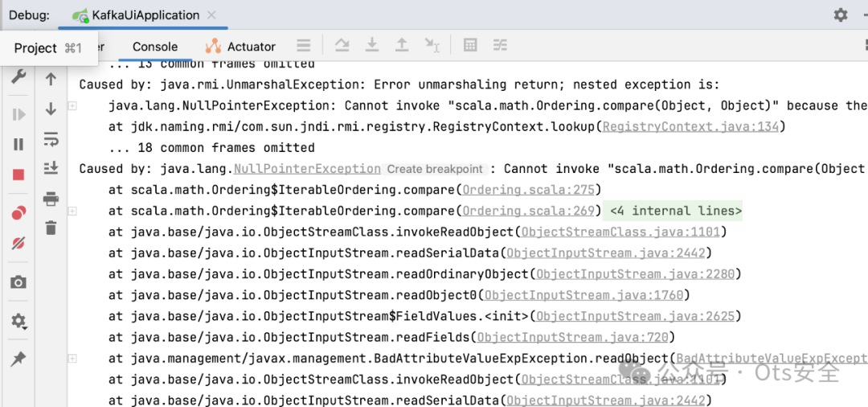Image resolution: width=868 pixels, height=407 pixels.
Task: Pause the program execution
Action: pyautogui.click(x=18, y=145)
